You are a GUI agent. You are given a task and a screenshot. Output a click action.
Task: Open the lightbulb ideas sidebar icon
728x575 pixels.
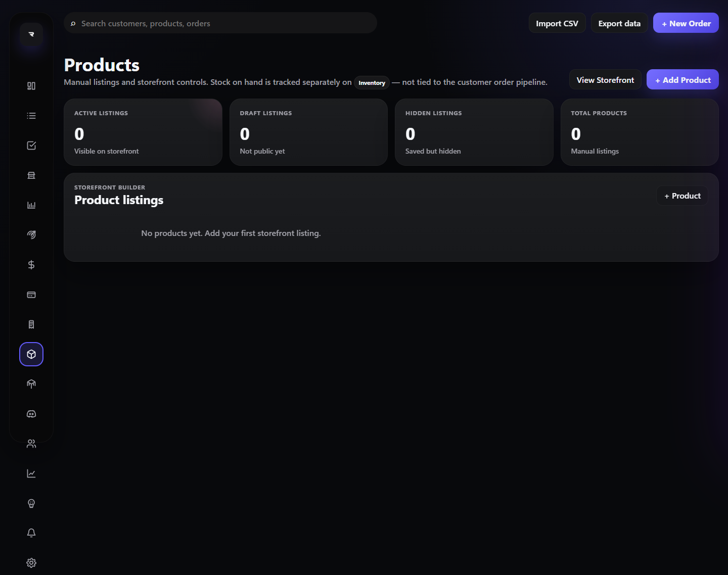click(31, 503)
